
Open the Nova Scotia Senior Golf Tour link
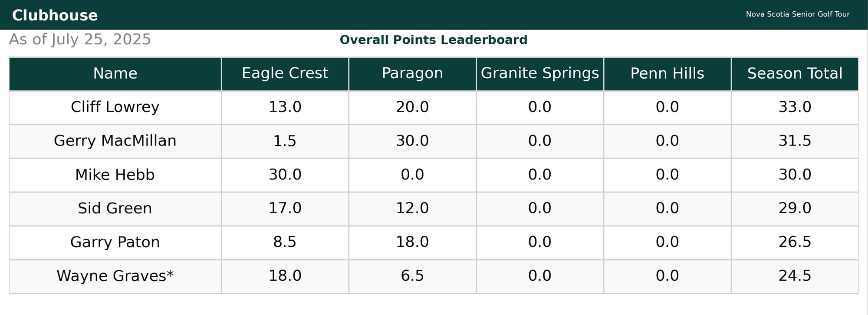tap(798, 14)
